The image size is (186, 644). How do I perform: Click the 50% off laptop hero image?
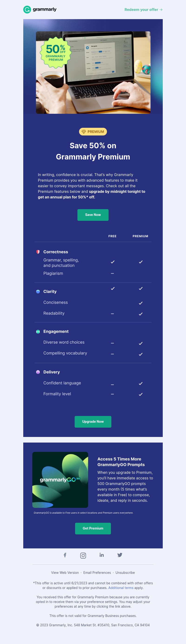[93, 73]
